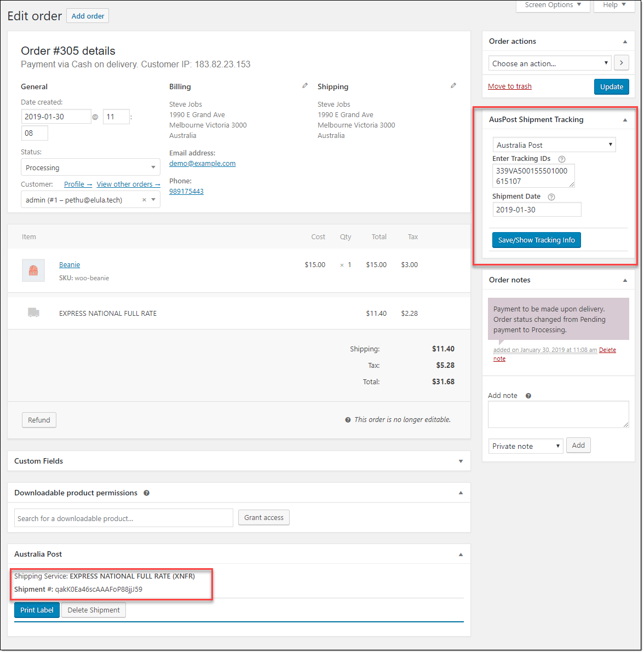Click the Delete Shipment button
644x653 pixels.
pyautogui.click(x=93, y=610)
